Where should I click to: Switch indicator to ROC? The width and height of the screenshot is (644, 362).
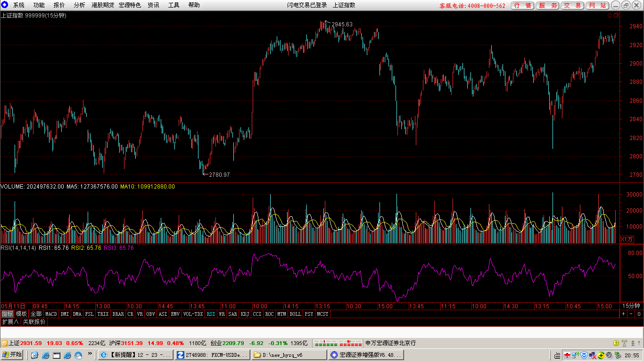[270, 313]
